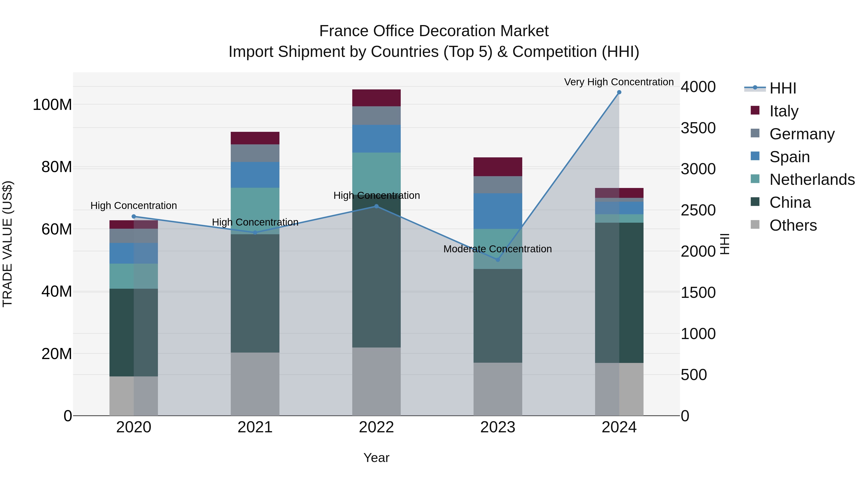Image resolution: width=868 pixels, height=488 pixels.
Task: Click the 2024 Others bar segment
Action: tap(619, 389)
